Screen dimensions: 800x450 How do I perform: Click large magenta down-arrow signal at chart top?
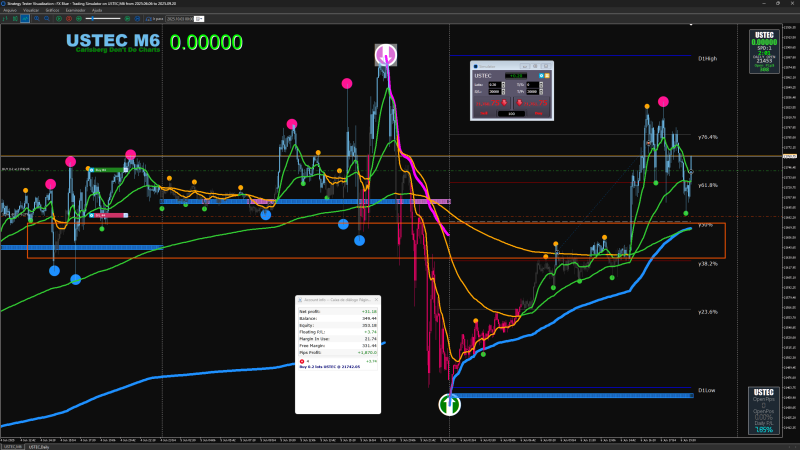point(386,55)
